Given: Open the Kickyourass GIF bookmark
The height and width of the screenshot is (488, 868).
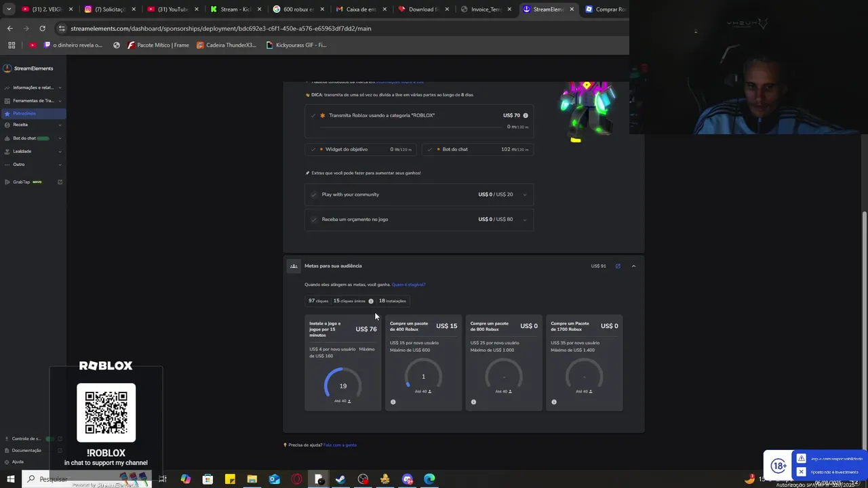Looking at the screenshot, I should [x=296, y=45].
